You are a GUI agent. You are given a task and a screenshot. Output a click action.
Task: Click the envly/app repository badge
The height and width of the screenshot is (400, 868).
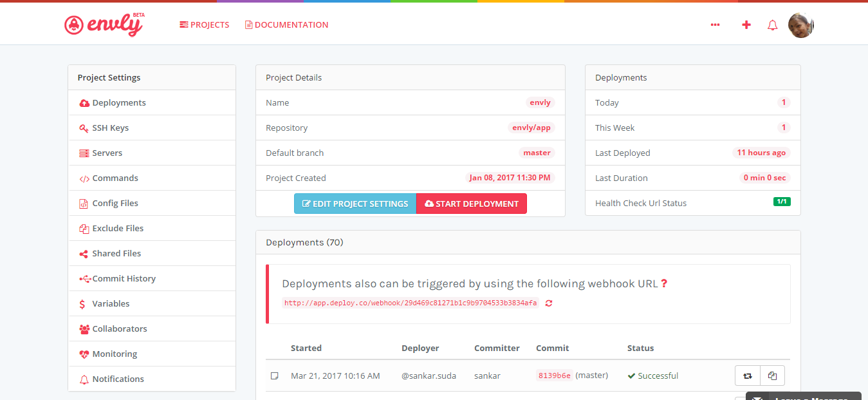[x=531, y=128]
